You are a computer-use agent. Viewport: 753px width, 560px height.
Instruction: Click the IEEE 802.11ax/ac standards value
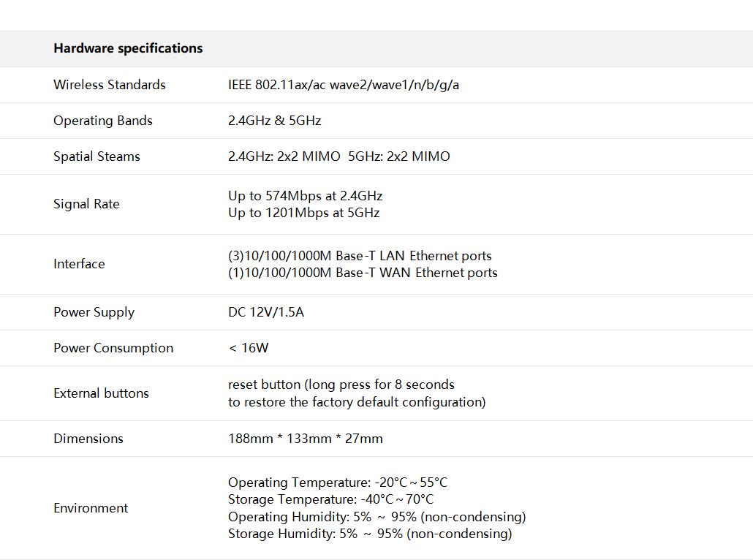point(344,85)
